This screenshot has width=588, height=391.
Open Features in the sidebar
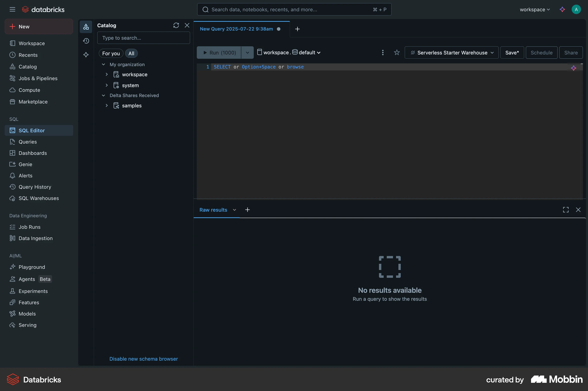pyautogui.click(x=39, y=302)
